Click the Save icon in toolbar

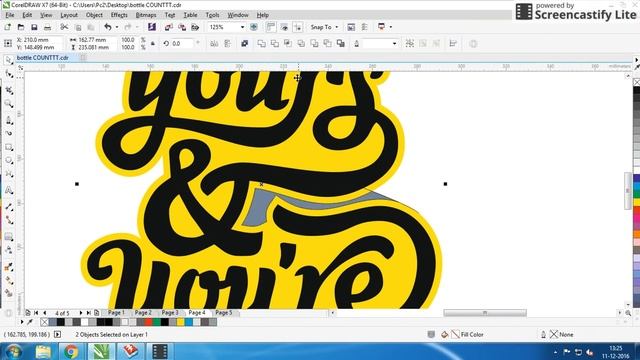(x=34, y=27)
